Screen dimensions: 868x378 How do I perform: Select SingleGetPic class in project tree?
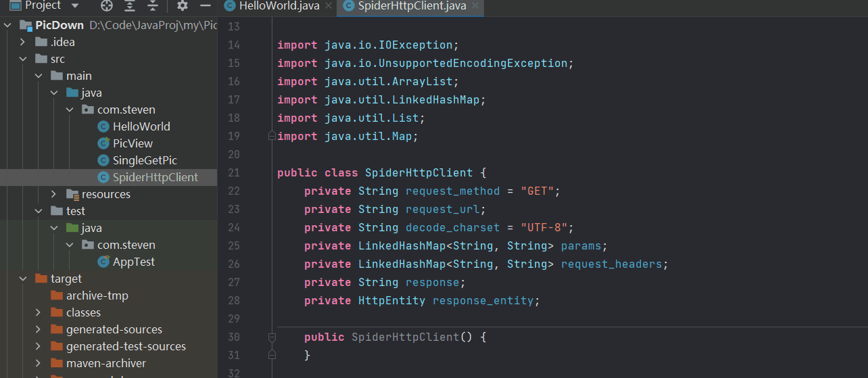pos(145,160)
